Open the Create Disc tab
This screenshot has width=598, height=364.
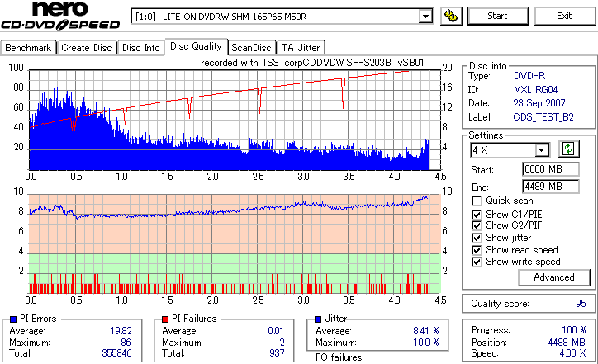coord(87,48)
